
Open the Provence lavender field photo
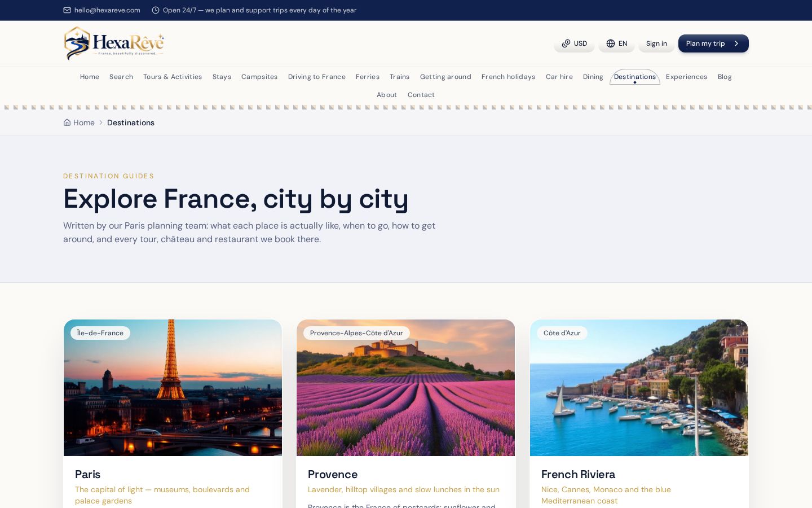[405, 388]
